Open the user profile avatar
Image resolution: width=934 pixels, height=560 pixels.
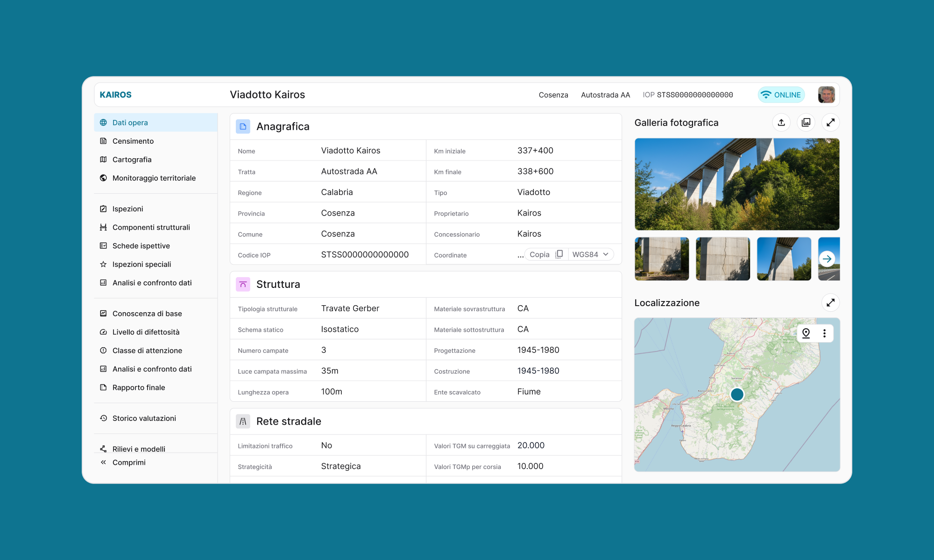point(826,95)
